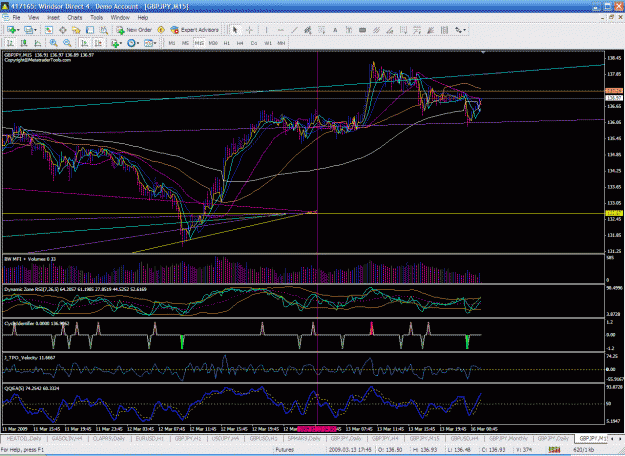Zoom in on the chart
Screen dimensions: 625x456
[x=53, y=43]
